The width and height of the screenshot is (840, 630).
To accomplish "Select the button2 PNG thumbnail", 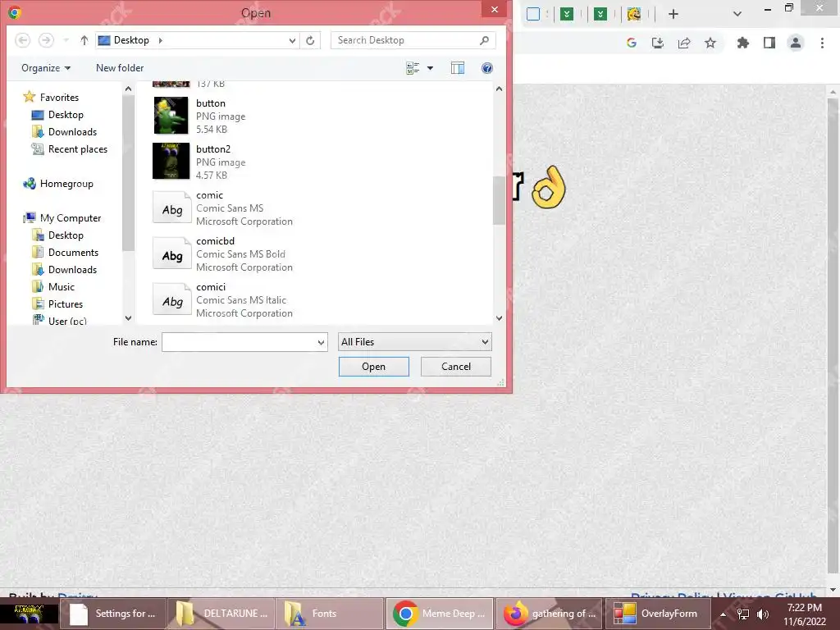I will [171, 161].
